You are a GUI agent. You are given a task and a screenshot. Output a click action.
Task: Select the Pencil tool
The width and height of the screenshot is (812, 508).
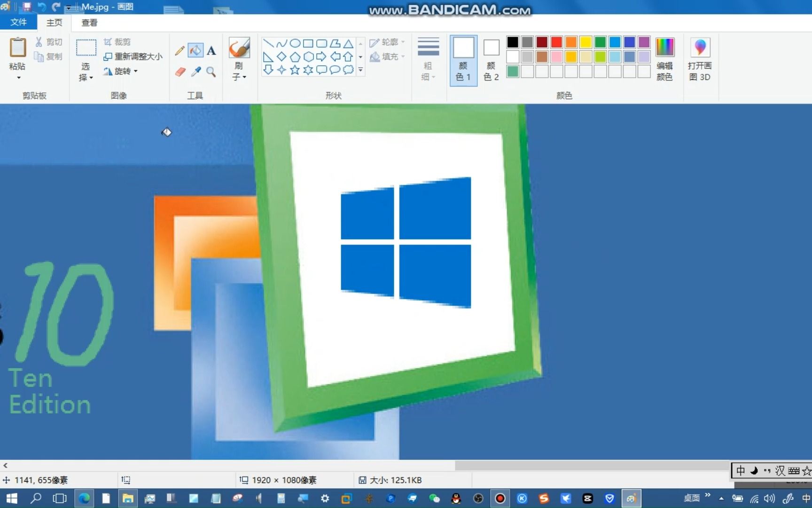point(180,50)
